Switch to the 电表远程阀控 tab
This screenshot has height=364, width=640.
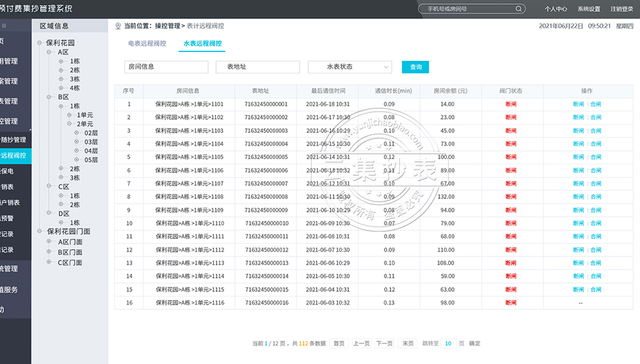tap(147, 43)
